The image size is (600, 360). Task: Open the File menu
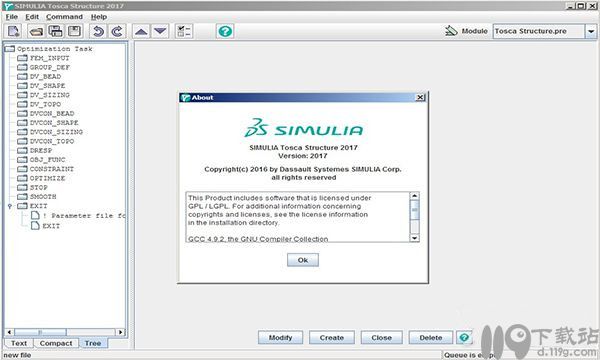(12, 17)
